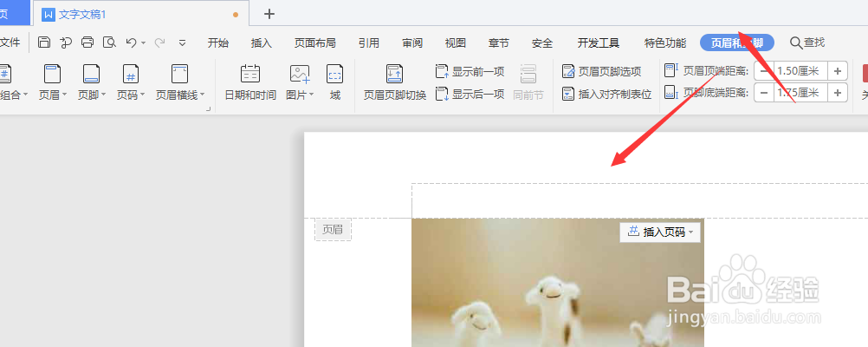This screenshot has width=868, height=347.
Task: Open the 视图 tab
Action: [x=456, y=43]
